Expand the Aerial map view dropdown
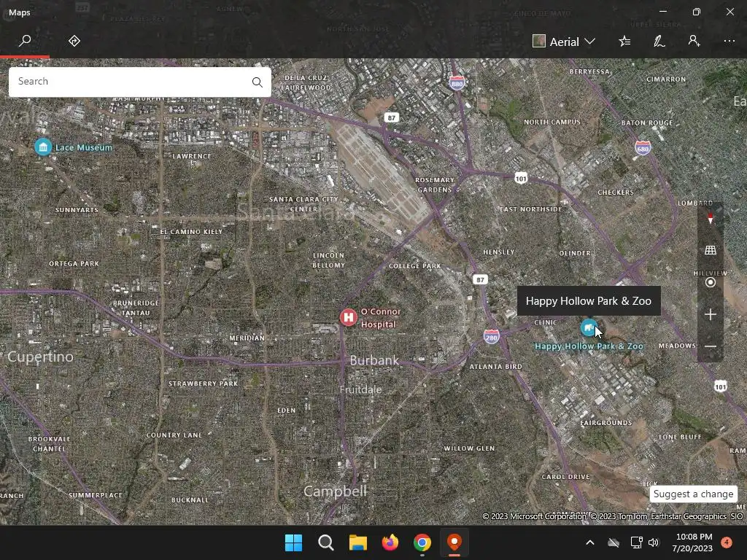This screenshot has height=560, width=747. pyautogui.click(x=564, y=42)
